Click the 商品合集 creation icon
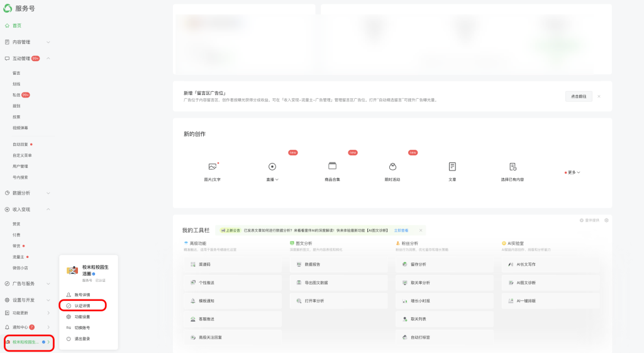Viewport: 644px width, 353px height. pos(332,166)
